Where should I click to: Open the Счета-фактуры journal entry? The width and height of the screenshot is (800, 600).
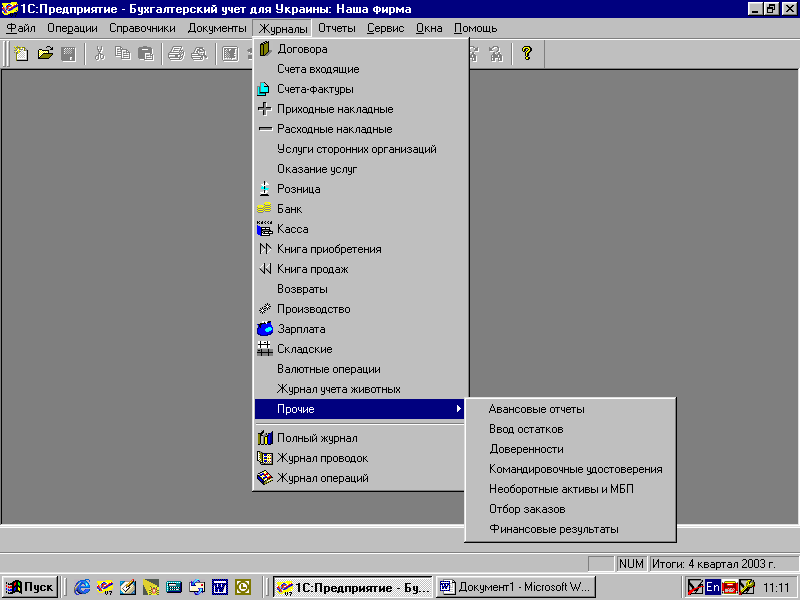pos(359,89)
